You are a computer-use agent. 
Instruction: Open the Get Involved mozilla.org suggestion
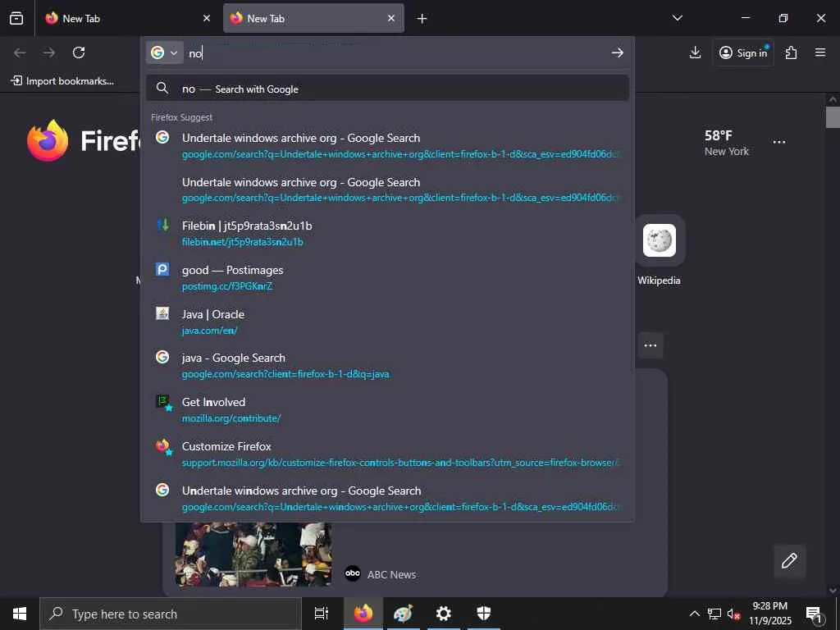click(x=387, y=410)
